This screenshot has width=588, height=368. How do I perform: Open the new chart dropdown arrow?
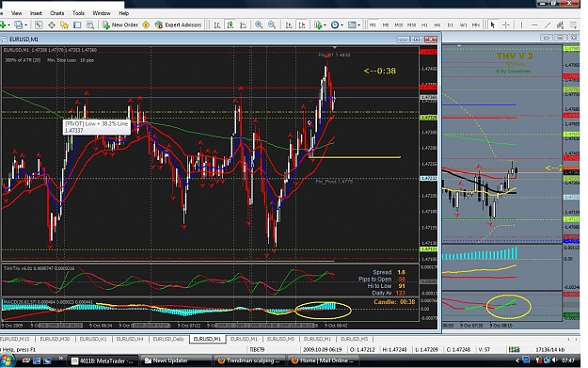tap(8, 25)
